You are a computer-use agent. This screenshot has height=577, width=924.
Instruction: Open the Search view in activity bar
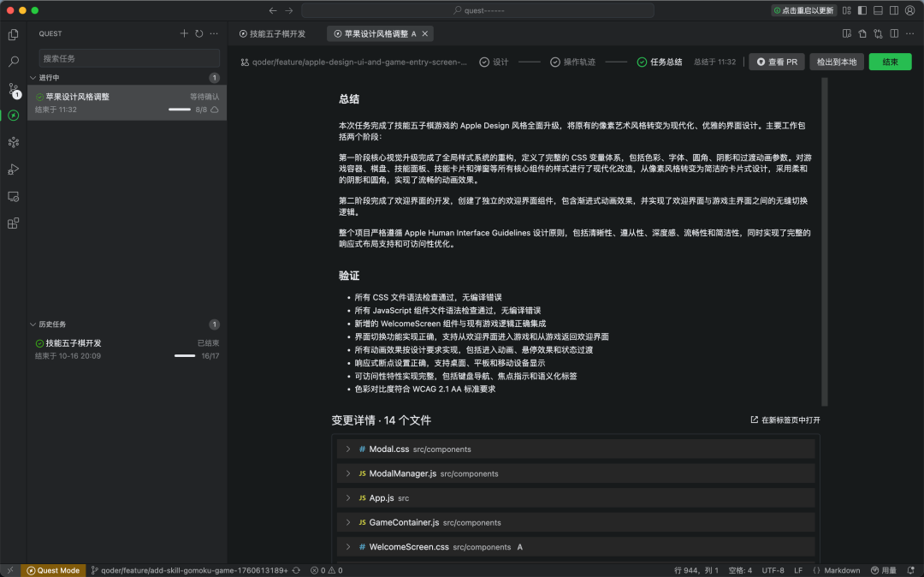point(13,62)
